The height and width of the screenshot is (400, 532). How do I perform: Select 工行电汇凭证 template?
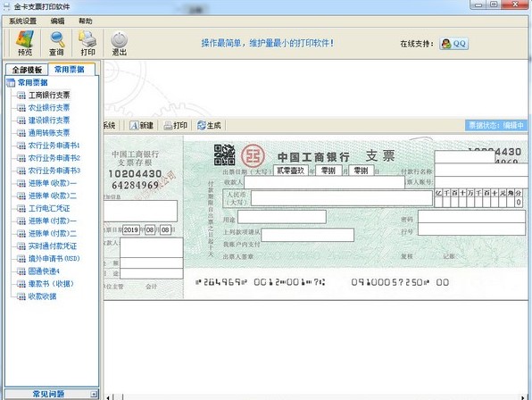(x=49, y=208)
